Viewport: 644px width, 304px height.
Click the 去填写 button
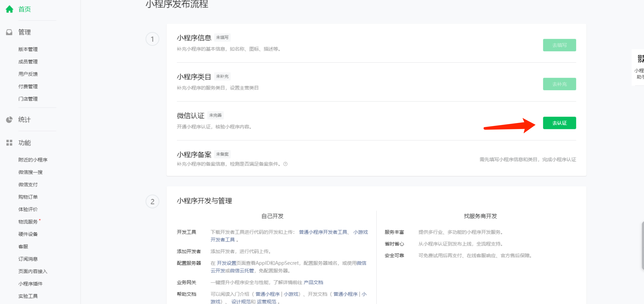[559, 45]
